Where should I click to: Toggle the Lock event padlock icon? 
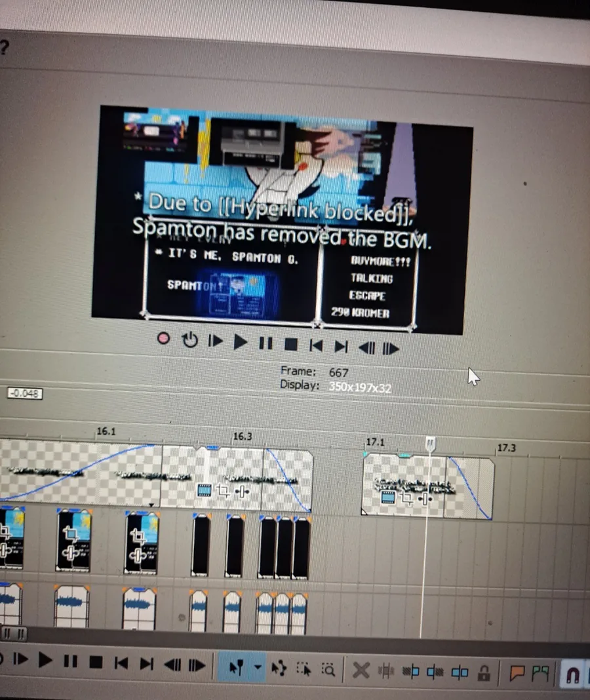click(484, 672)
